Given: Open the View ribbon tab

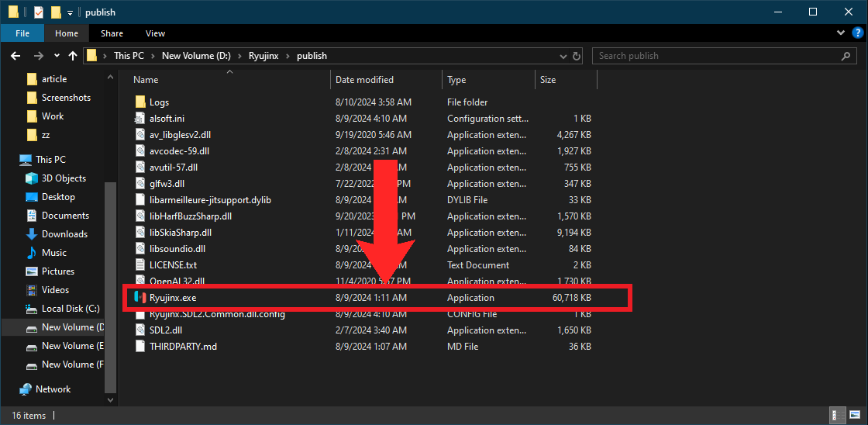Looking at the screenshot, I should point(155,33).
